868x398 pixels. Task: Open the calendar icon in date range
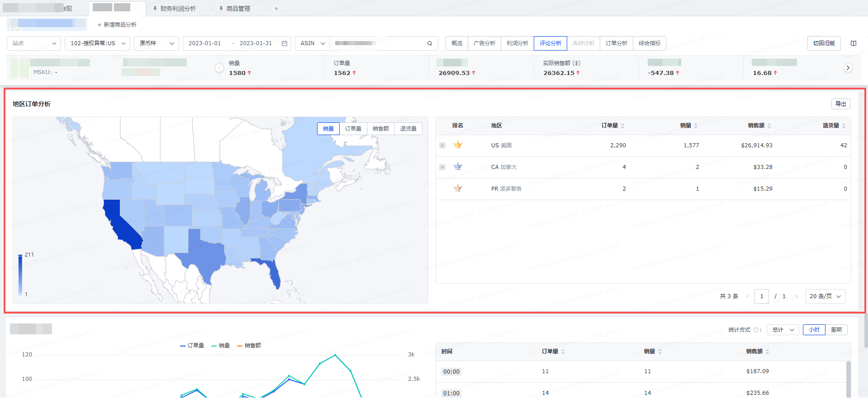point(285,43)
